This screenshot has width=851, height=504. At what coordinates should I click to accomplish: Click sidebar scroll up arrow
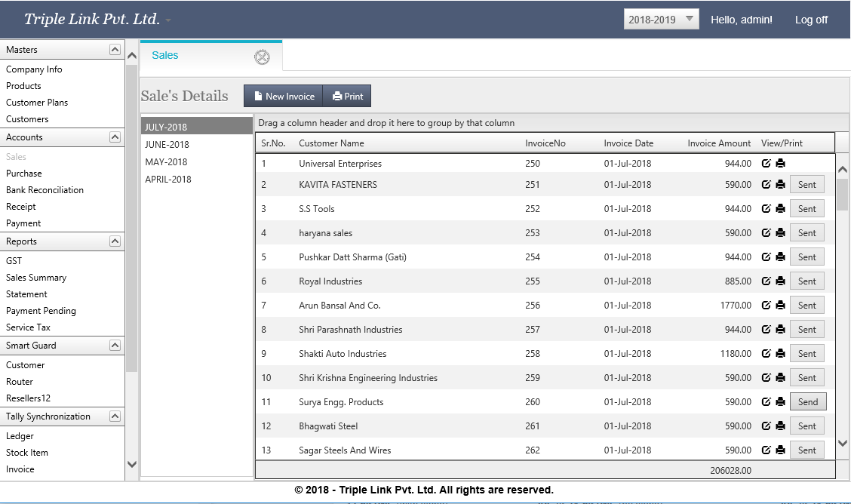pos(132,55)
